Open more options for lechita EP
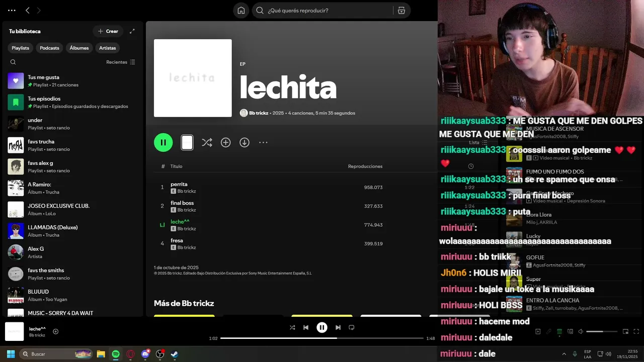 pos(263,142)
